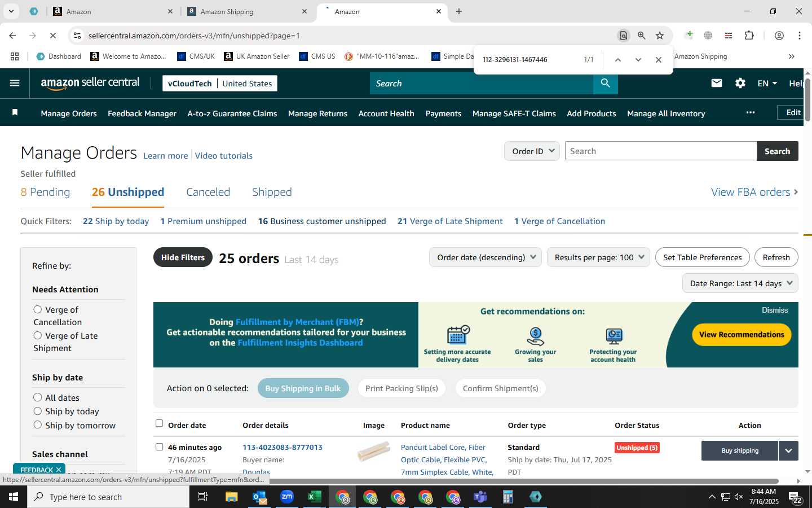Select Verge of Cancellation radio filter
Viewport: 812px width, 508px height.
pos(38,309)
